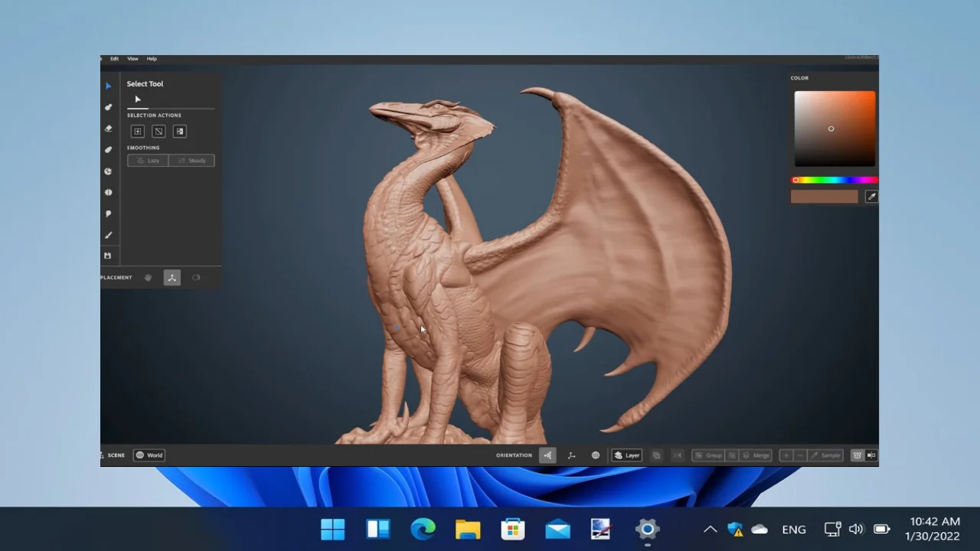This screenshot has height=551, width=980.
Task: Open Microsoft Store from the taskbar
Action: pyautogui.click(x=513, y=529)
